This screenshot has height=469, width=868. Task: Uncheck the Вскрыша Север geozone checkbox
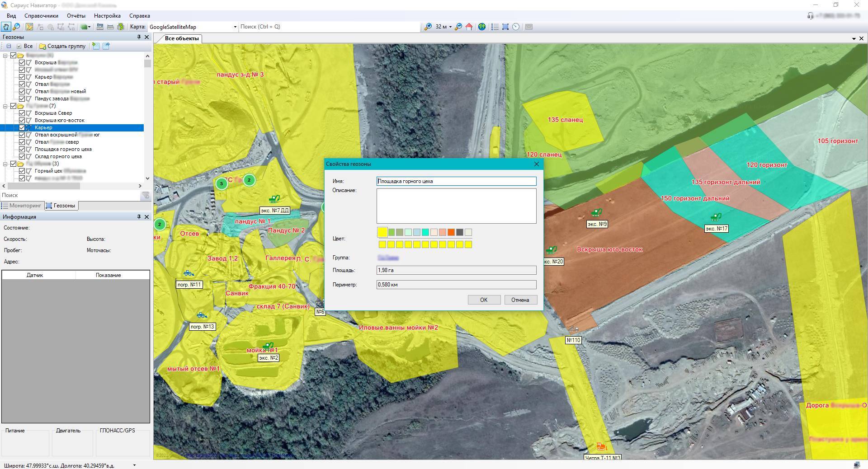tap(22, 113)
